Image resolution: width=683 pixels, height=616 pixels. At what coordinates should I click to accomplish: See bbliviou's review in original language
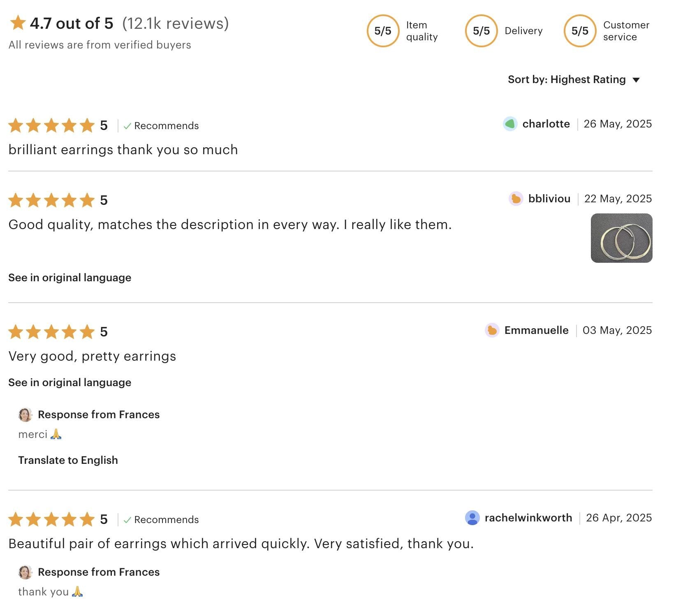pos(70,278)
